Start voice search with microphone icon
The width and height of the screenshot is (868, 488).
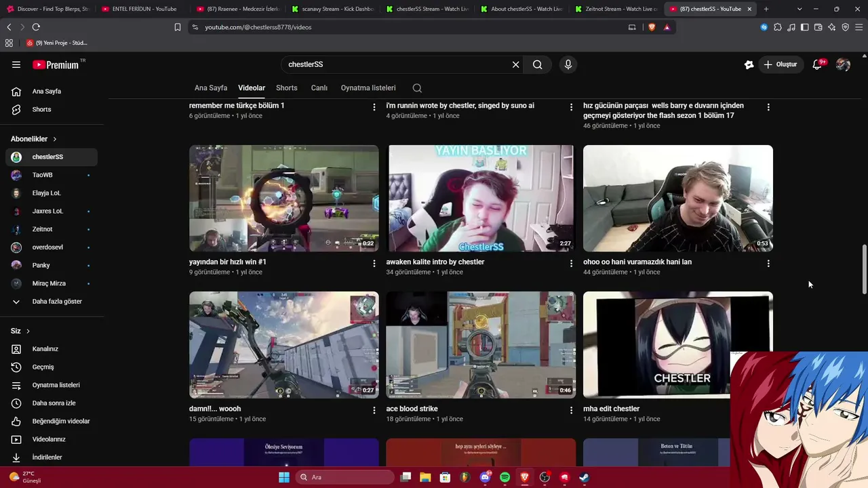[x=568, y=64]
